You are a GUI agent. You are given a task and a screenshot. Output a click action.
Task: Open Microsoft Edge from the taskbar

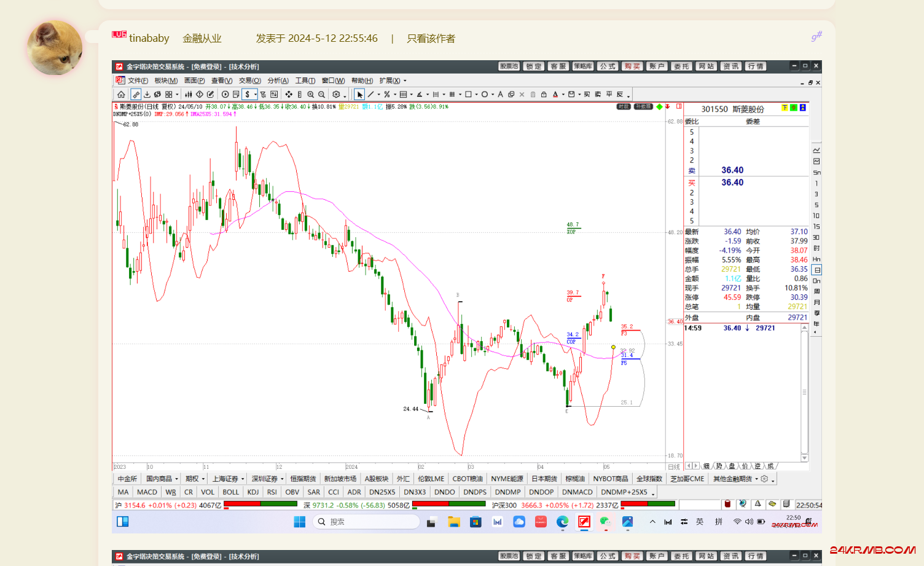click(x=562, y=522)
